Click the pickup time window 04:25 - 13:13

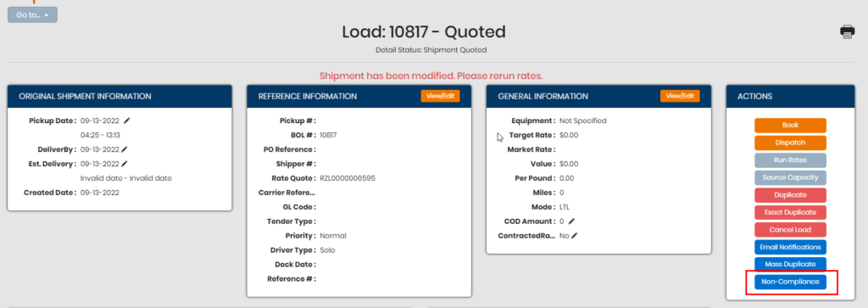tap(100, 135)
